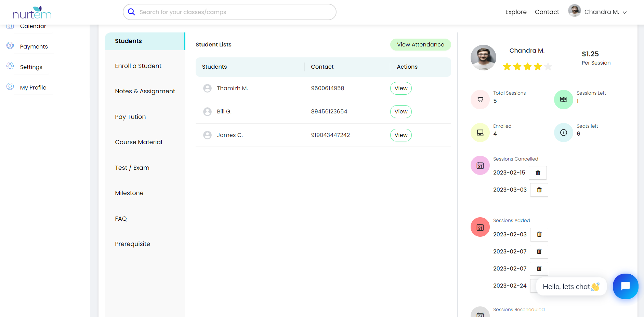Click the nurtem logo

click(32, 13)
